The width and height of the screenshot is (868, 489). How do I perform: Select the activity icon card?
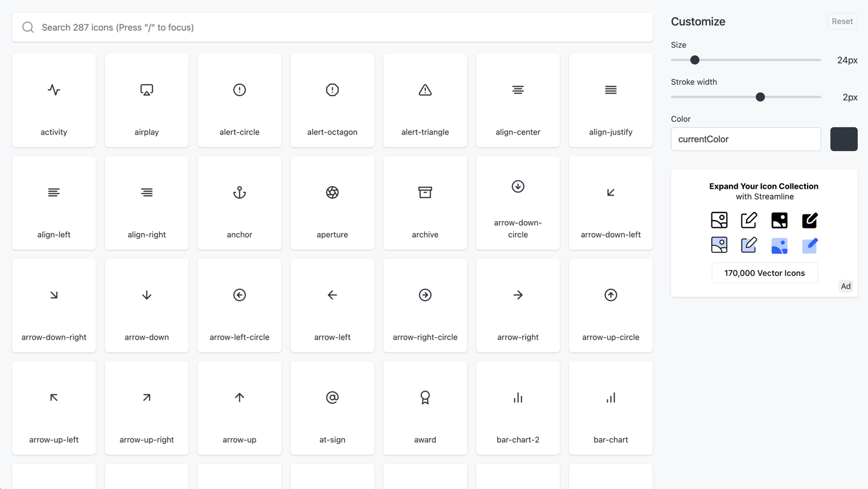[54, 100]
